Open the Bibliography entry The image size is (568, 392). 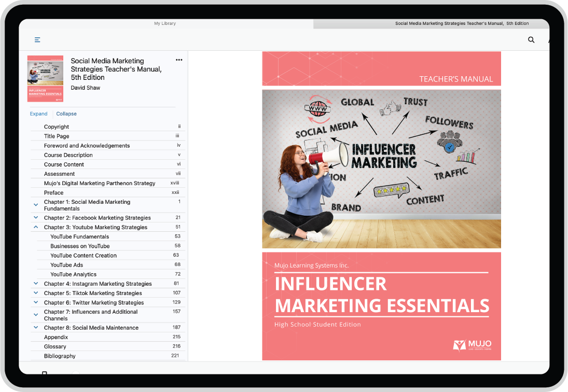click(60, 356)
